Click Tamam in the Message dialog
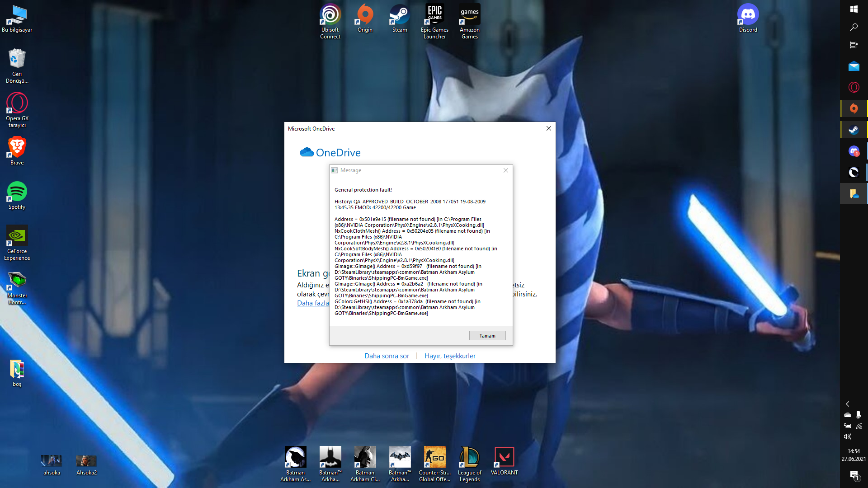Image resolution: width=868 pixels, height=488 pixels. 487,336
